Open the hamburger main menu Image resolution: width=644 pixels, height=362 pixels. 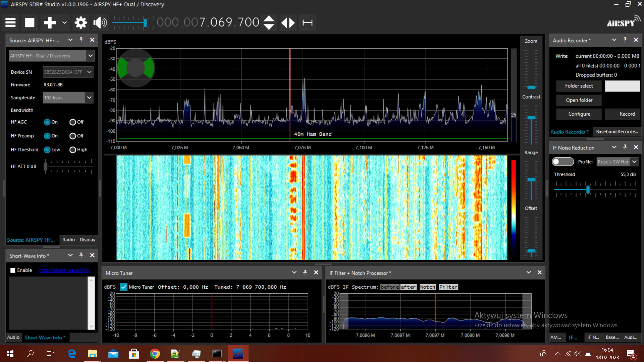(x=10, y=22)
